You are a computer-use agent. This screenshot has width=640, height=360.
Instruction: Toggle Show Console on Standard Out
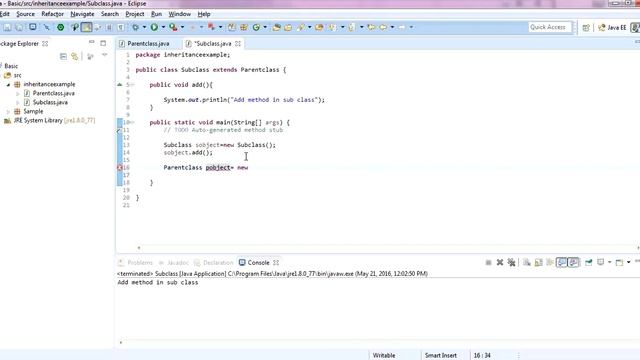coord(562,262)
